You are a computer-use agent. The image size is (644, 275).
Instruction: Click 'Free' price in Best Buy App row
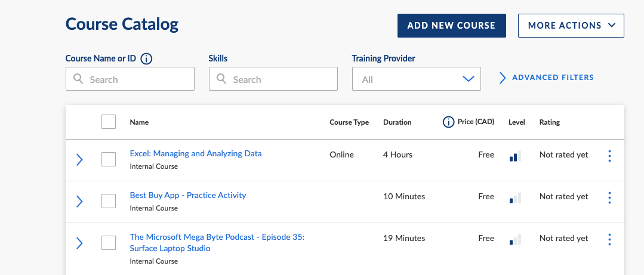click(x=486, y=197)
